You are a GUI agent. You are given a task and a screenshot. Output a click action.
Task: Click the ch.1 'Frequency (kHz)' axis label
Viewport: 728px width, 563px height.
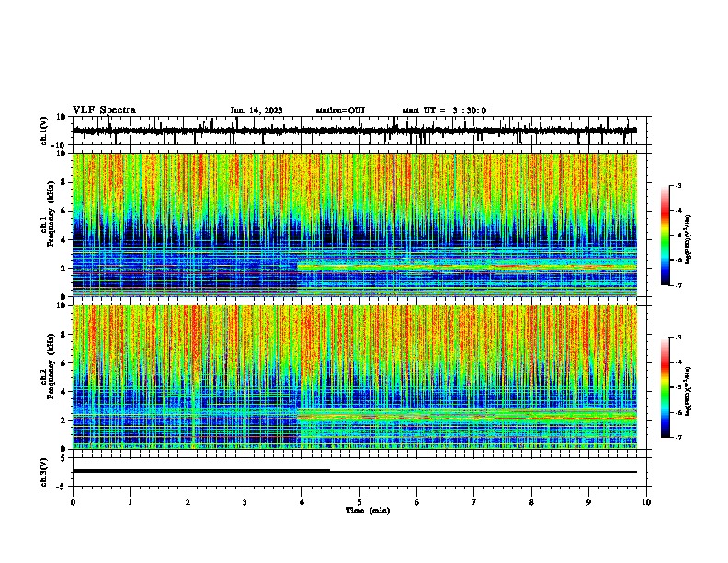51,213
